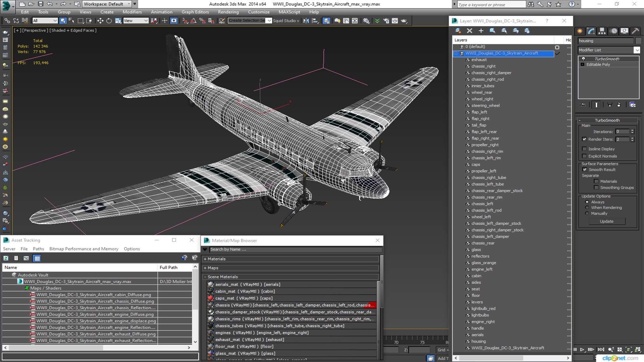Open Bitmap Performance and Memory menu
This screenshot has width=644, height=362.
tap(84, 249)
